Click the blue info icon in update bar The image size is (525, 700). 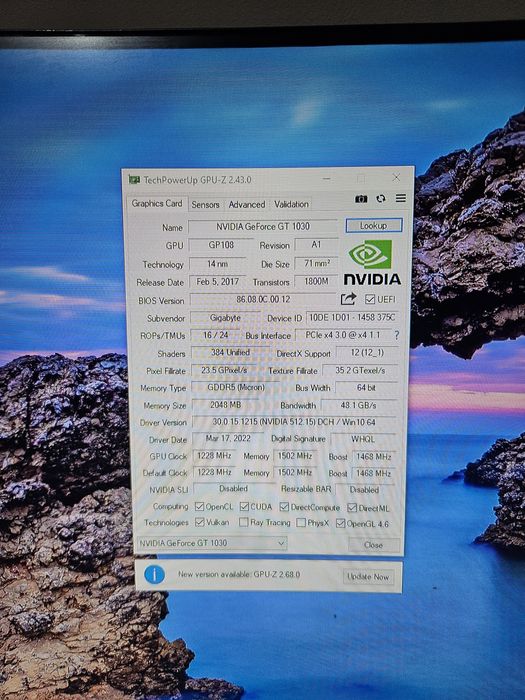tap(154, 575)
